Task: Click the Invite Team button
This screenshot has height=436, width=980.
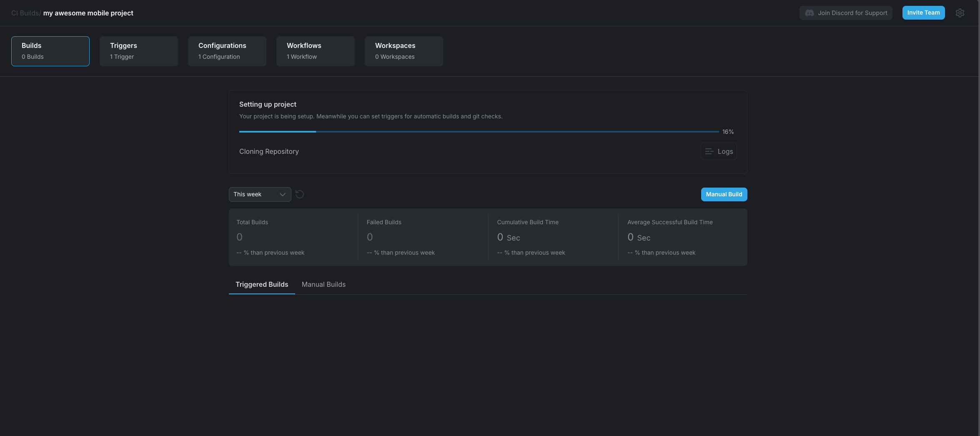Action: (x=923, y=13)
